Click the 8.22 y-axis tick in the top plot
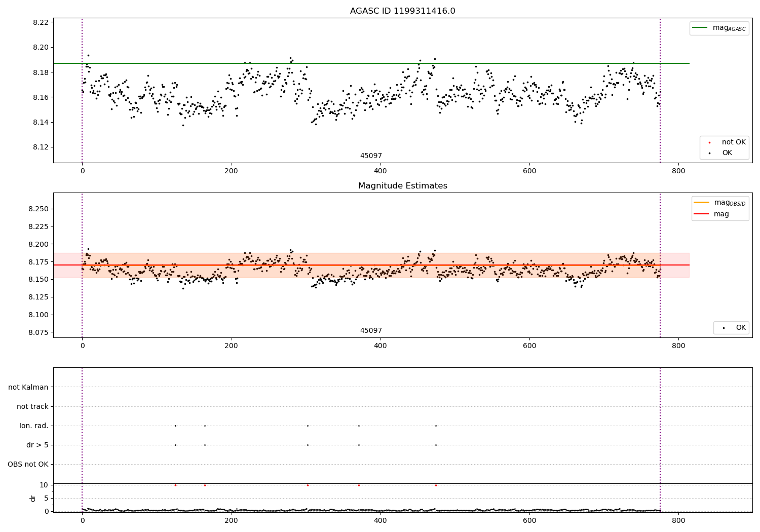This screenshot has height=532, width=760. click(41, 22)
